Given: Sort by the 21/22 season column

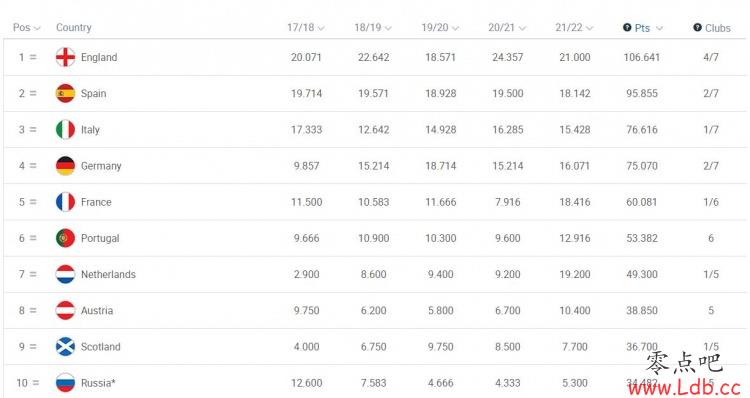Looking at the screenshot, I should [574, 27].
